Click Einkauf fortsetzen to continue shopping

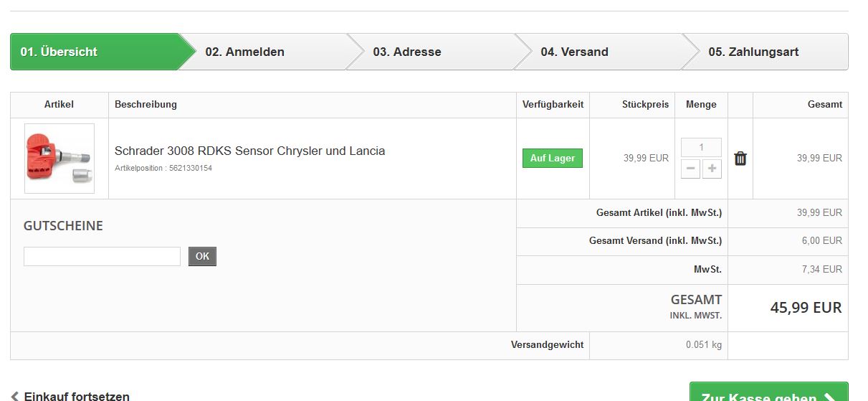77,396
